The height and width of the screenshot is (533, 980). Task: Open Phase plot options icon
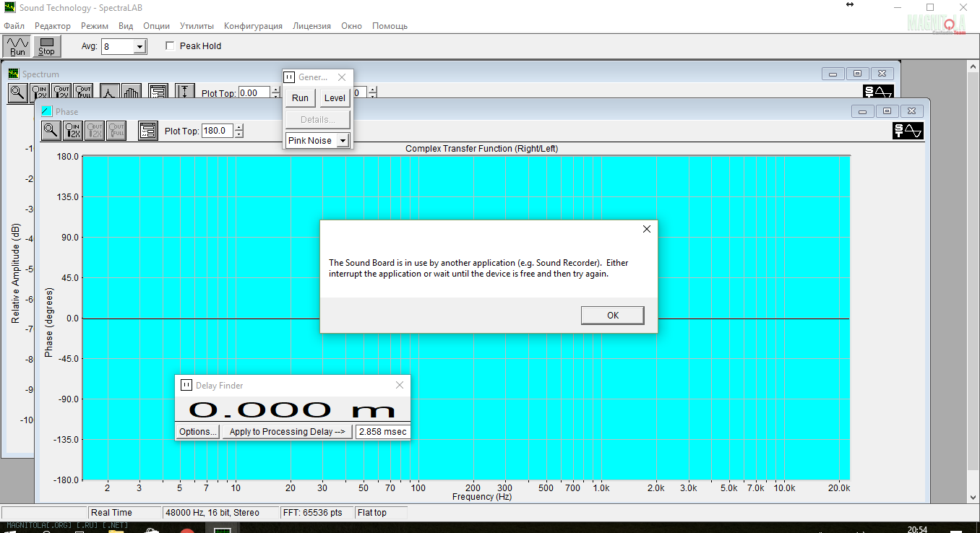click(x=148, y=131)
